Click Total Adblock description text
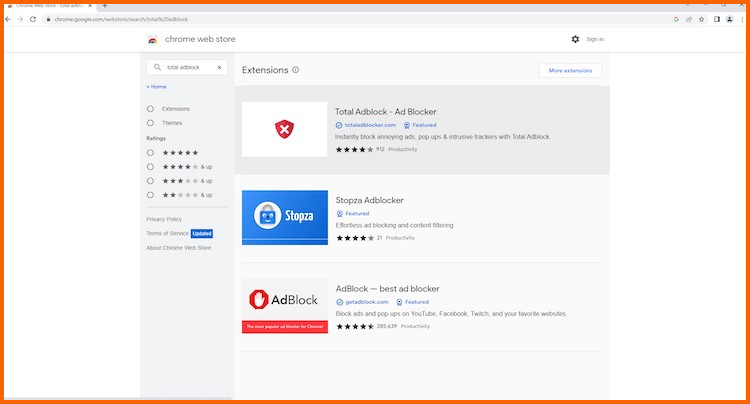The height and width of the screenshot is (404, 750). click(x=442, y=137)
